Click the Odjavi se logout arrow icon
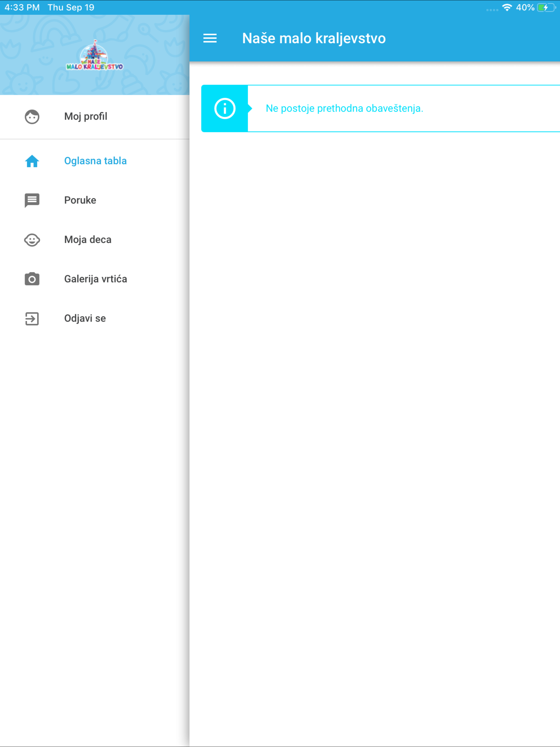Image resolution: width=560 pixels, height=747 pixels. pyautogui.click(x=32, y=319)
